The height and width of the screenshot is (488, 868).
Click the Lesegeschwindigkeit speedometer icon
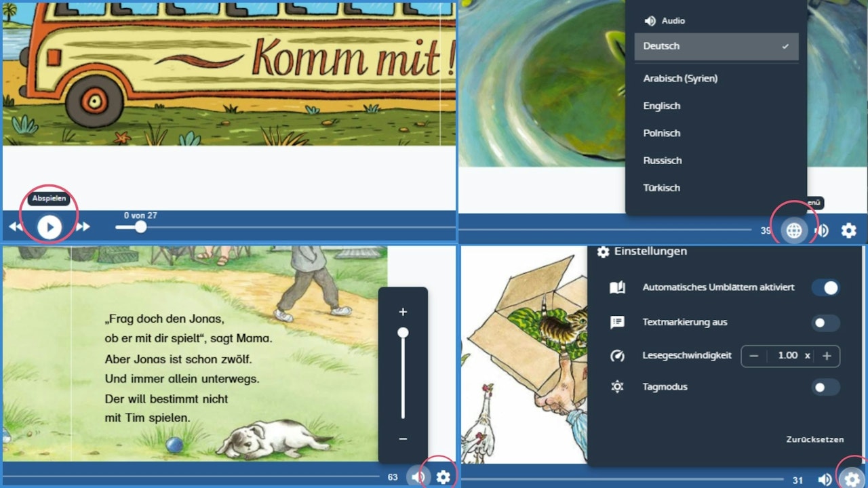click(x=617, y=354)
